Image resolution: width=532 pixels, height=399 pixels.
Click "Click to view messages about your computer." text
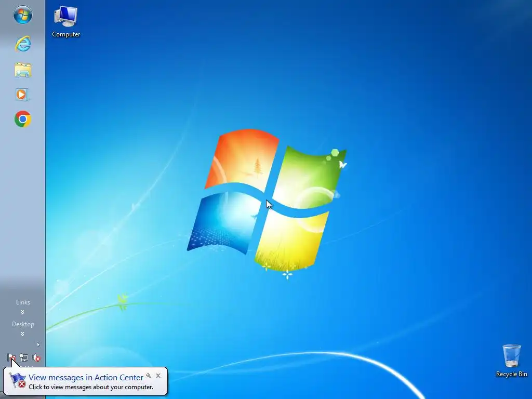(91, 387)
